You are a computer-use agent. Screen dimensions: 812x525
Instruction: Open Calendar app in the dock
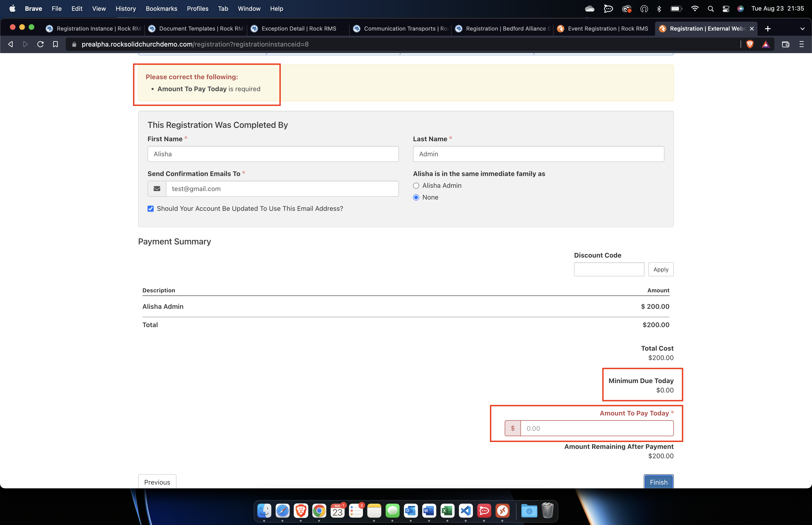[337, 511]
